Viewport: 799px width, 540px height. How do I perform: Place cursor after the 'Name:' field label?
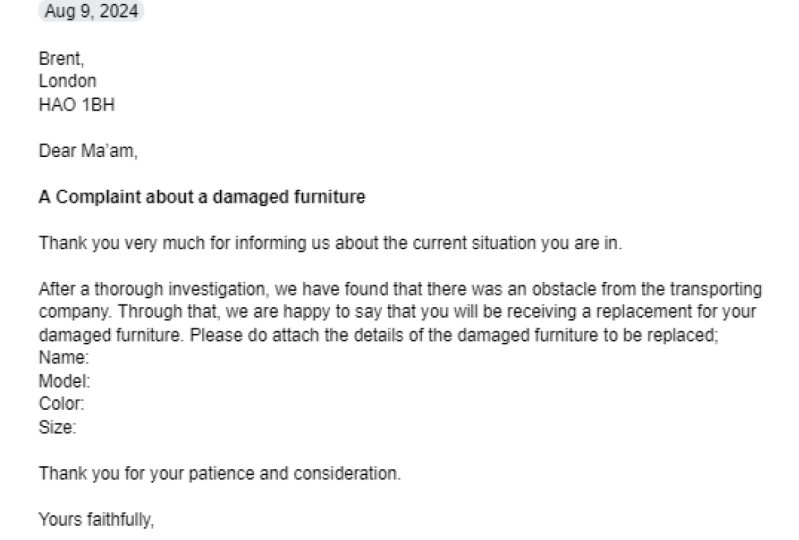92,358
